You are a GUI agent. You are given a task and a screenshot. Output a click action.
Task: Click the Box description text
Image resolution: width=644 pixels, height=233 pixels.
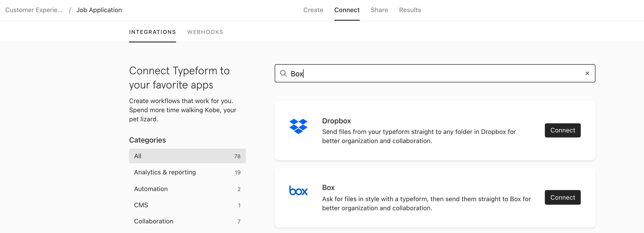point(426,203)
